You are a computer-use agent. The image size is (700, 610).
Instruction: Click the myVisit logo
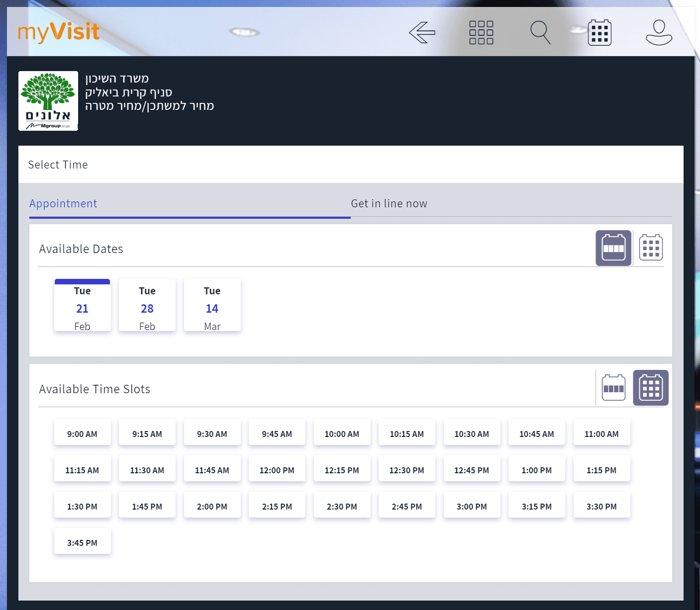[x=59, y=32]
